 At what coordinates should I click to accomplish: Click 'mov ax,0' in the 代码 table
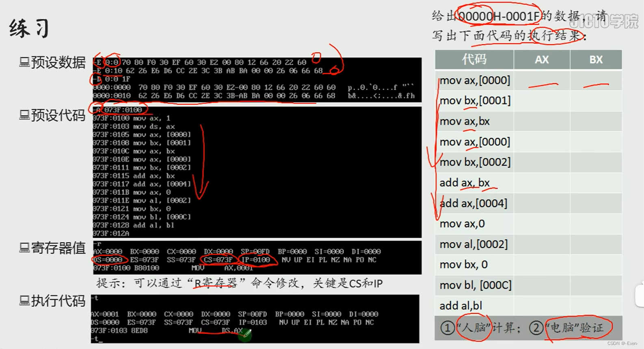click(462, 224)
